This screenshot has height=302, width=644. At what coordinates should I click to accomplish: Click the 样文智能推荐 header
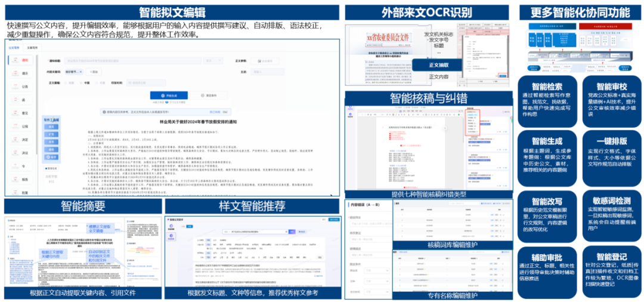pyautogui.click(x=252, y=206)
